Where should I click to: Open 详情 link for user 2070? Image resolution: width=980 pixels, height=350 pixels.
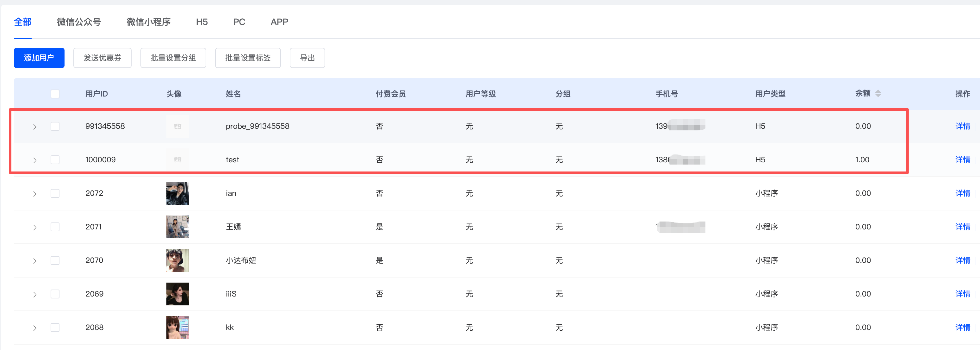tap(963, 260)
